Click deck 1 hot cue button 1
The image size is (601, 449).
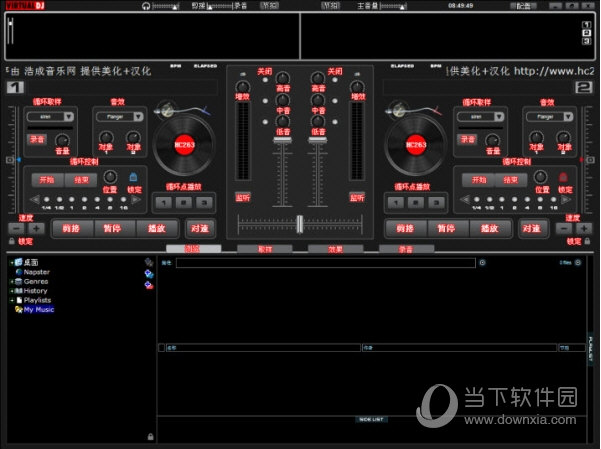tap(164, 202)
